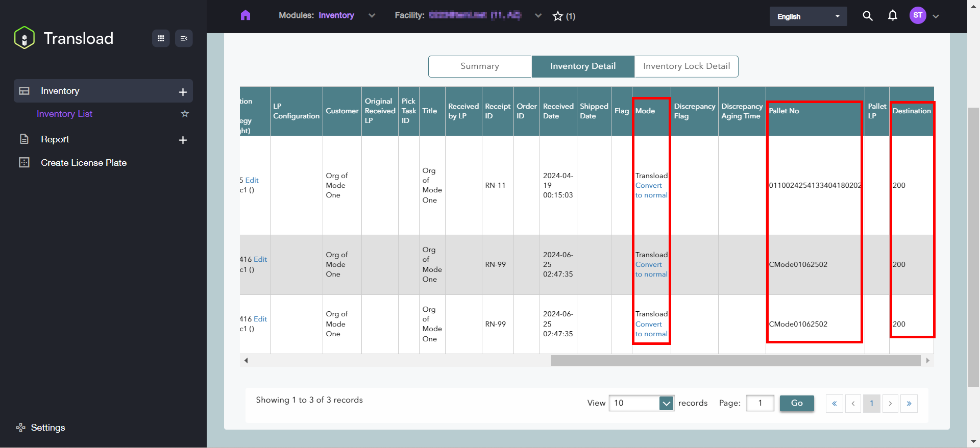Open the English language dropdown

(x=808, y=16)
